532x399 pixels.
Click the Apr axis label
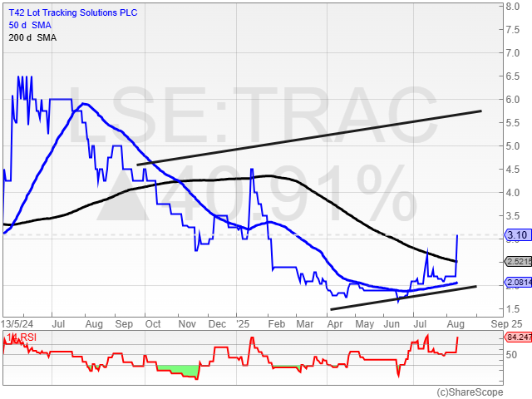(335, 324)
